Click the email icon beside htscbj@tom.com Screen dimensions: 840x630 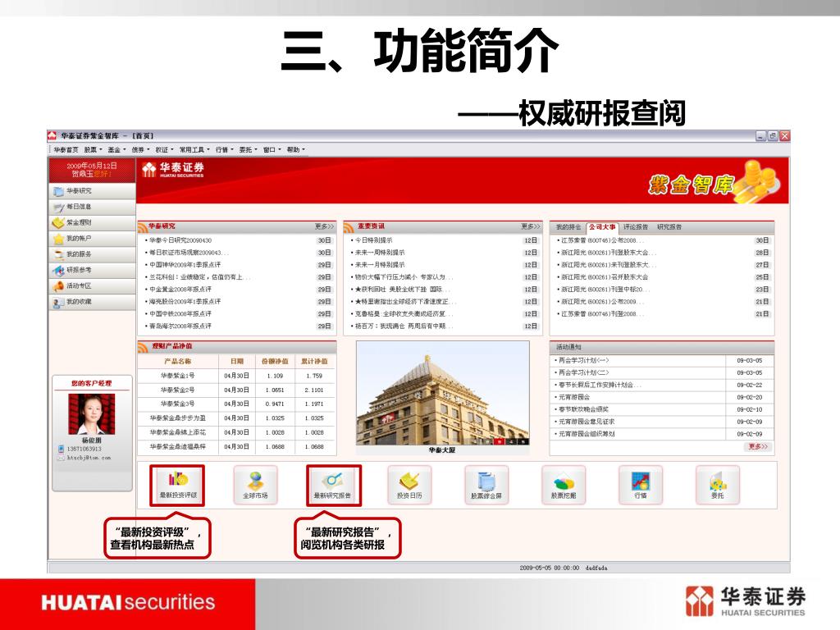coord(61,458)
